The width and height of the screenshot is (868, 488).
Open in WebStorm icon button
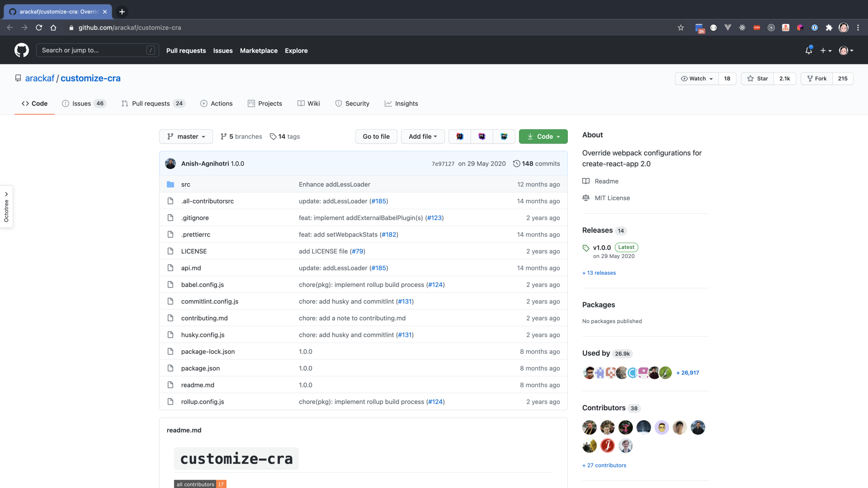(504, 136)
